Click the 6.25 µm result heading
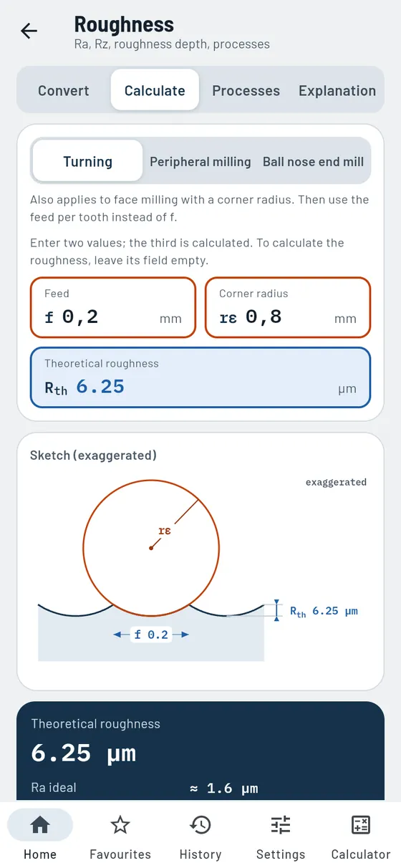This screenshot has height=868, width=401. 84,753
